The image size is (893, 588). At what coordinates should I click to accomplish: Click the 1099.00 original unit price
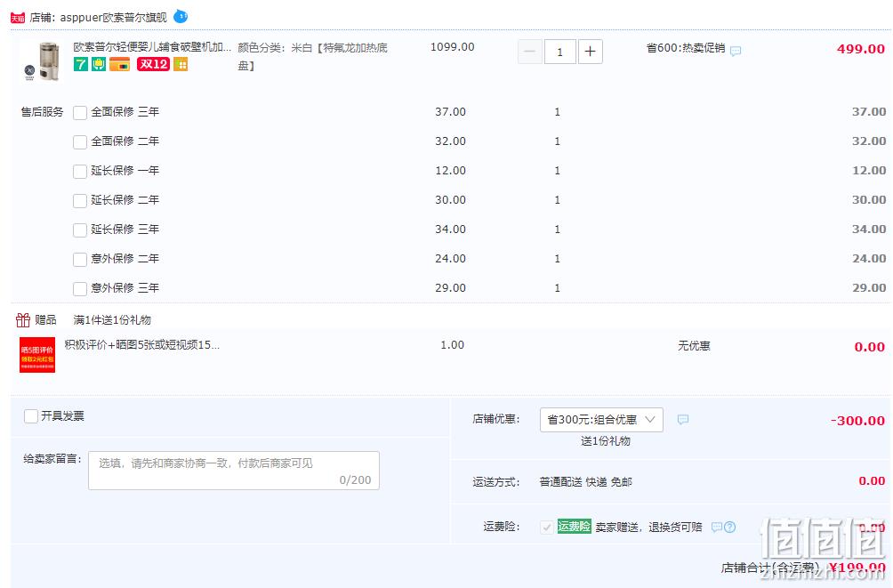click(452, 47)
